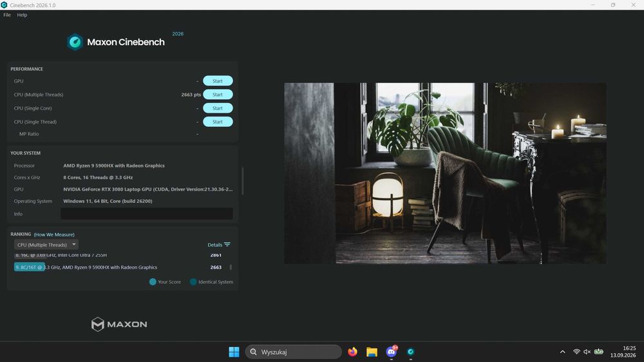Image resolution: width=644 pixels, height=362 pixels.
Task: Click the Cinebench taskbar icon
Action: [x=411, y=352]
